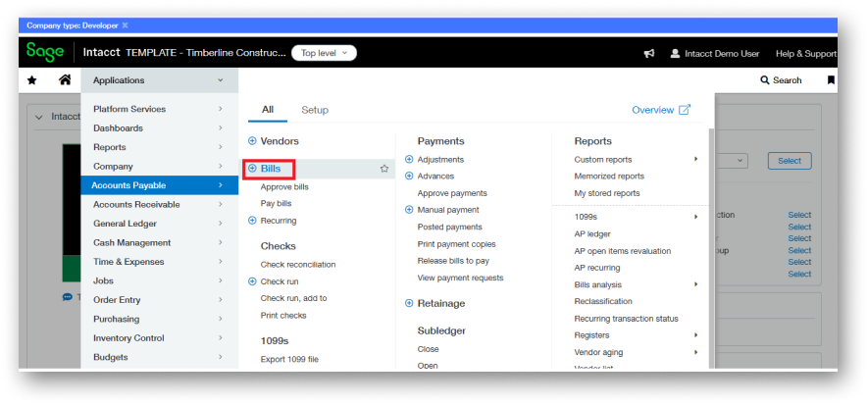Expand Registers submenu arrow
868x405 pixels.
695,334
